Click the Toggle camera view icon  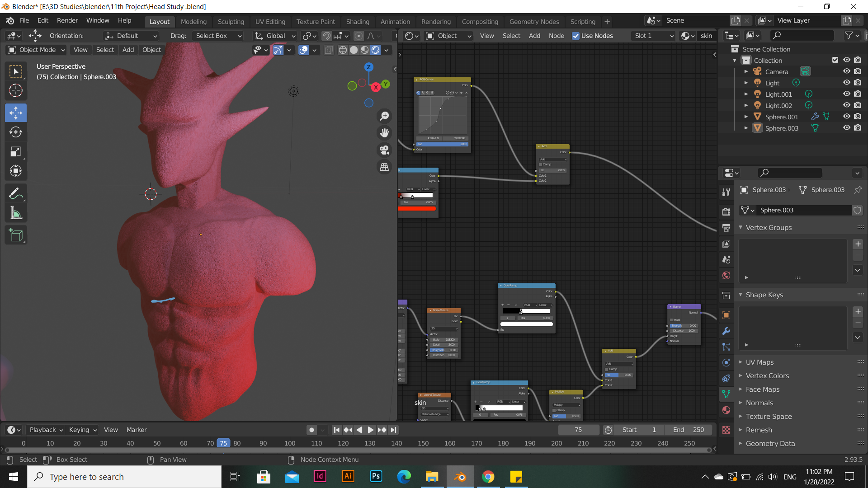(384, 150)
